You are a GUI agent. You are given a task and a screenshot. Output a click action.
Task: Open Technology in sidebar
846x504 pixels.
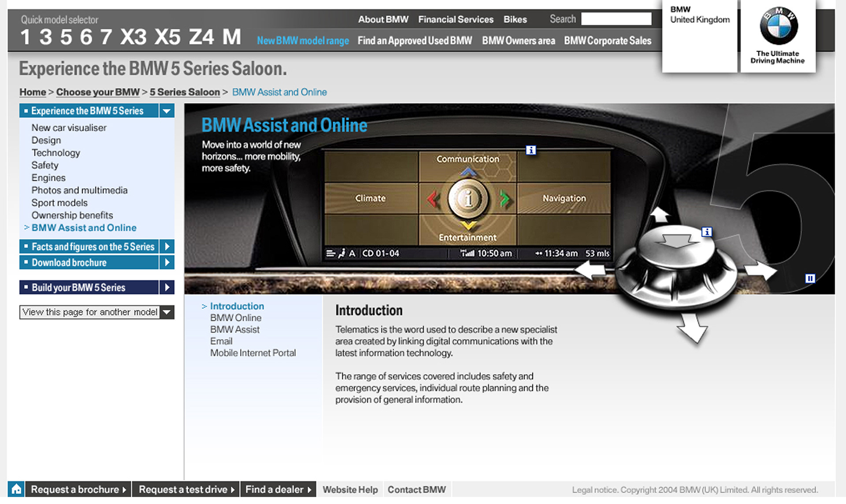[x=56, y=153]
